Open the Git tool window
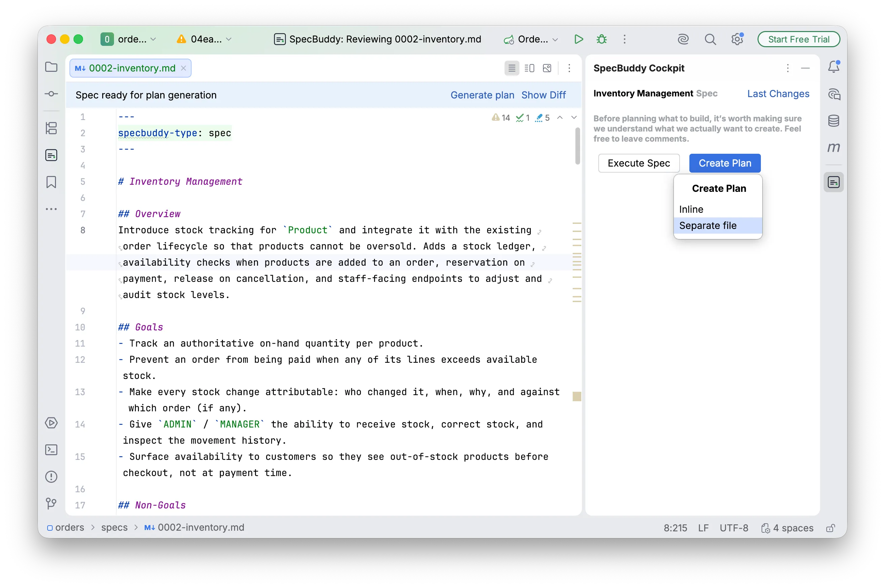 pyautogui.click(x=51, y=503)
